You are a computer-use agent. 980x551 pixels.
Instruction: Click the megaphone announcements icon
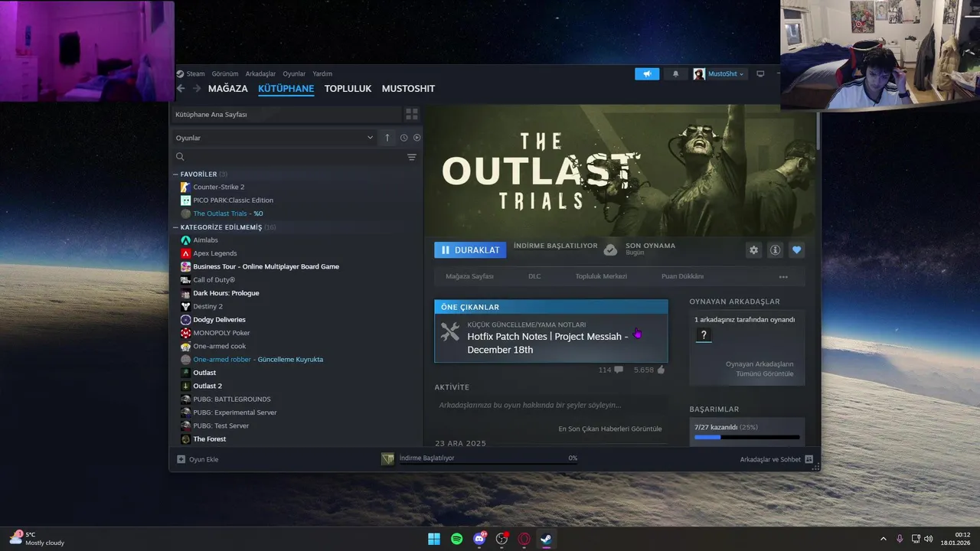coord(647,74)
